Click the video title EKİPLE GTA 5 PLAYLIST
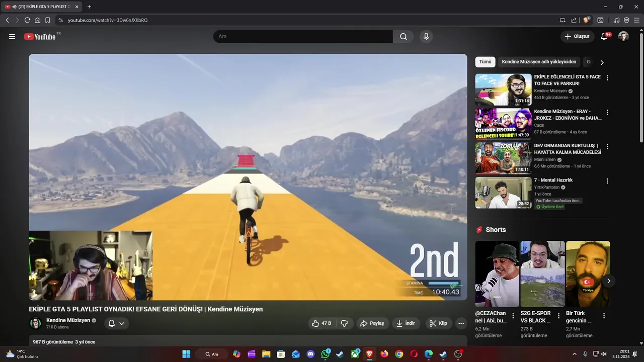The image size is (644, 362). click(x=146, y=309)
